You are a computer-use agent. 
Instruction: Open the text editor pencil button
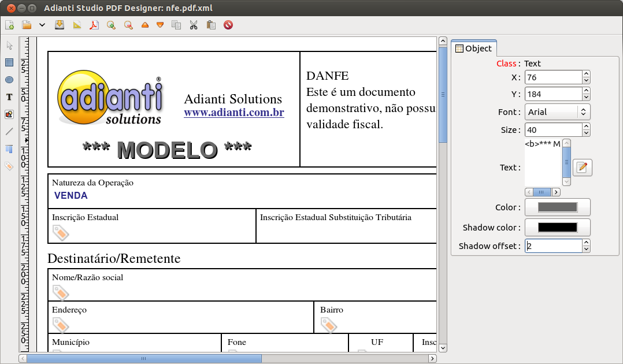[582, 168]
